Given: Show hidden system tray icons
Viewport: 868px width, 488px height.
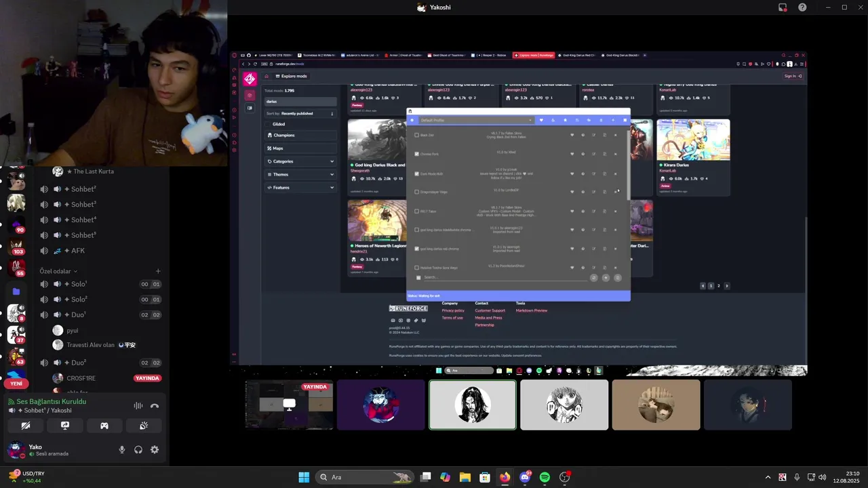Looking at the screenshot, I should tap(768, 477).
